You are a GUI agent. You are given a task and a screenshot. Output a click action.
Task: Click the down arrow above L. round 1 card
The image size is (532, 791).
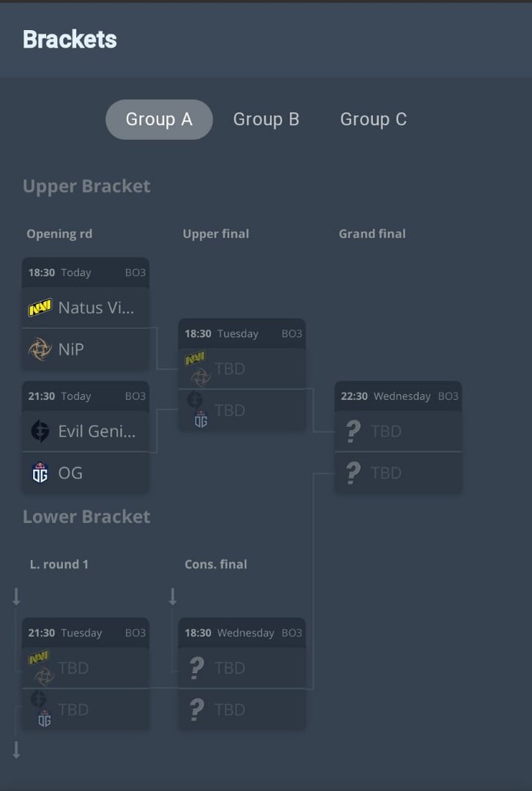tap(16, 597)
